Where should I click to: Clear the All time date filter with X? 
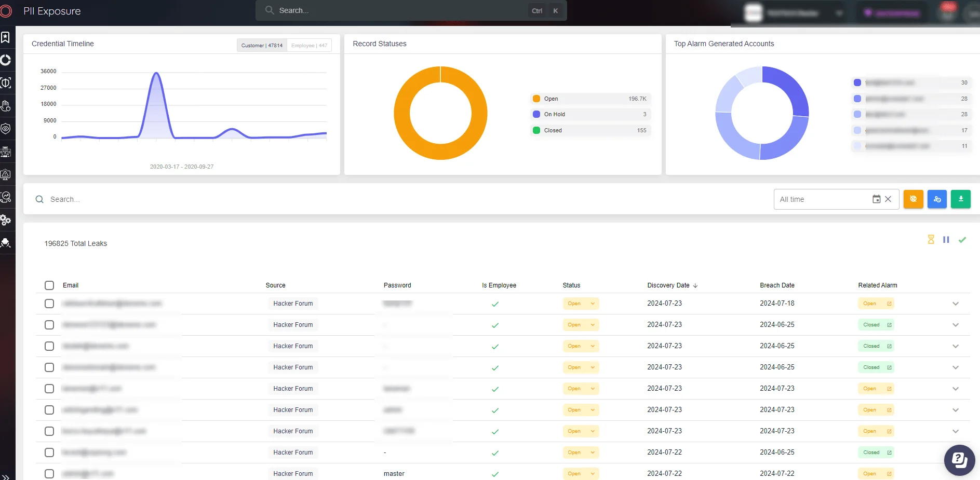point(888,199)
